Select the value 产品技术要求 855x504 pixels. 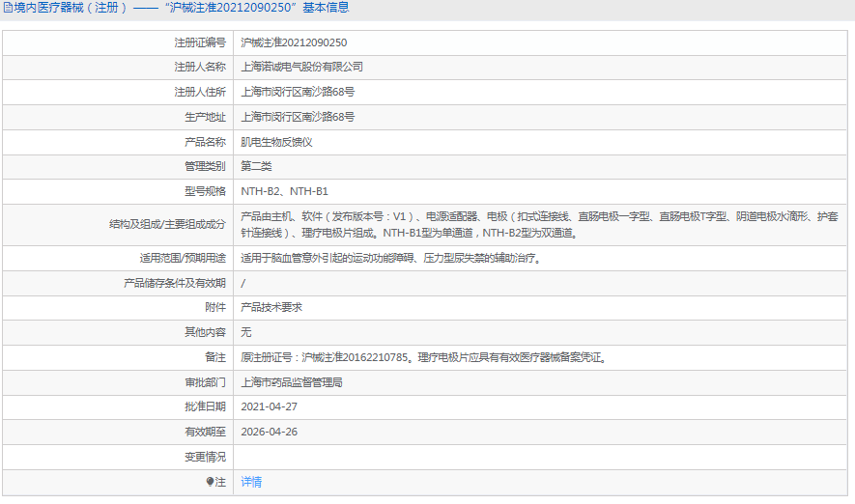[271, 307]
